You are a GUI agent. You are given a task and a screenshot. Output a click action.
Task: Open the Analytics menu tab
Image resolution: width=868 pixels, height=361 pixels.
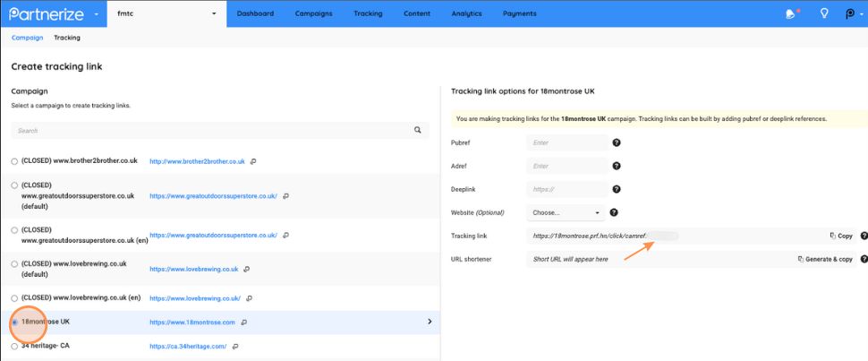click(466, 13)
